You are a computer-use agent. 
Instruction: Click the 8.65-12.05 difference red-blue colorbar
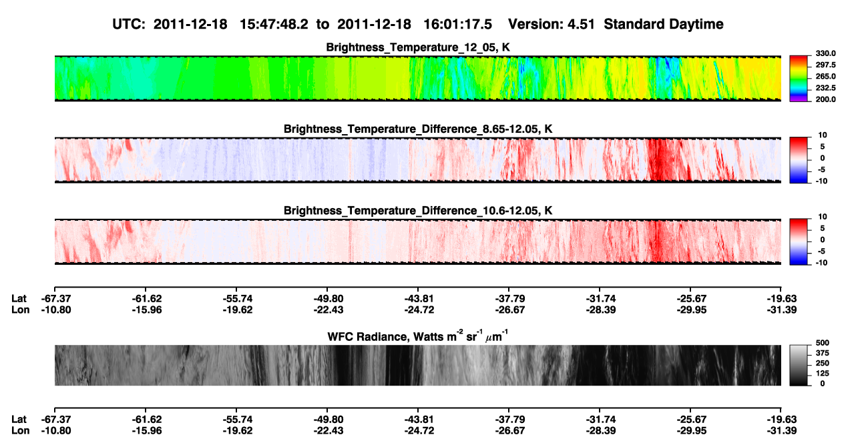point(797,159)
